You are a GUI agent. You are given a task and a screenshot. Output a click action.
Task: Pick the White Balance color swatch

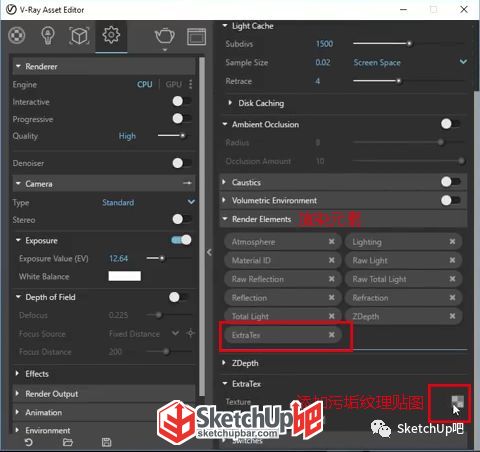point(125,276)
